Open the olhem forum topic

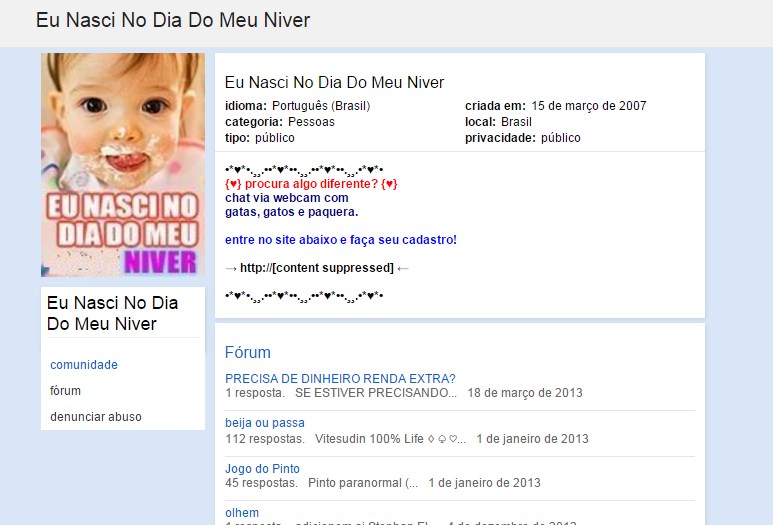pos(242,513)
